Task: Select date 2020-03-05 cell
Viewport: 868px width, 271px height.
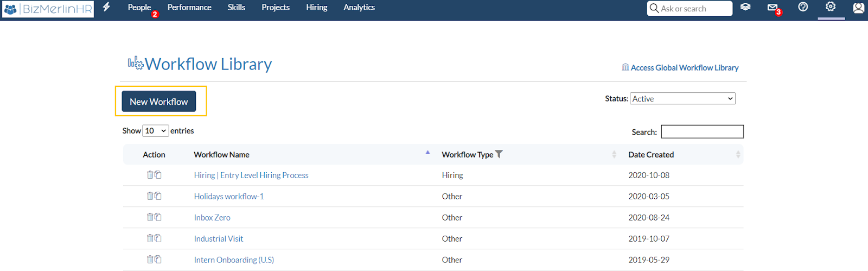Action: click(649, 197)
